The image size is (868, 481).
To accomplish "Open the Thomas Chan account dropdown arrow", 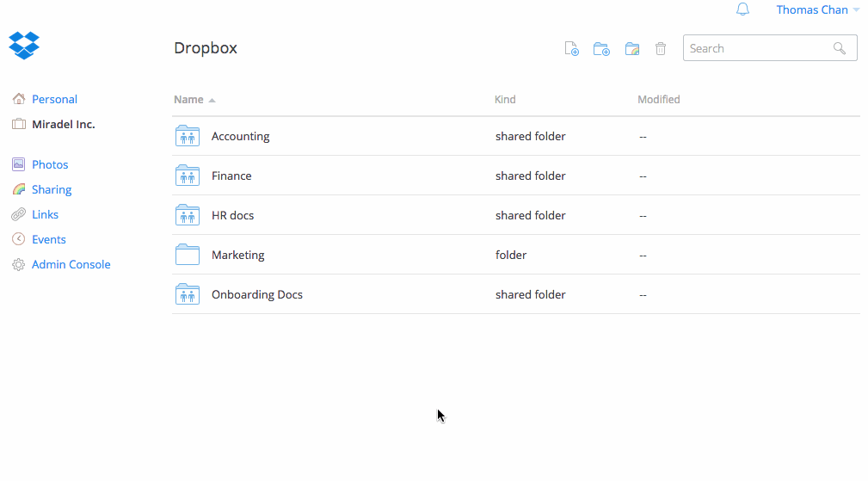I will [856, 10].
